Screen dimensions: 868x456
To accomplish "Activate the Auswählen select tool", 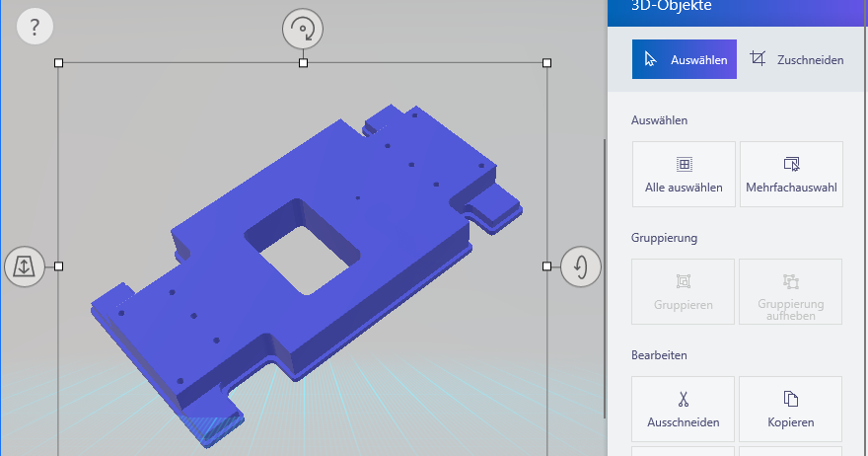I will (685, 59).
